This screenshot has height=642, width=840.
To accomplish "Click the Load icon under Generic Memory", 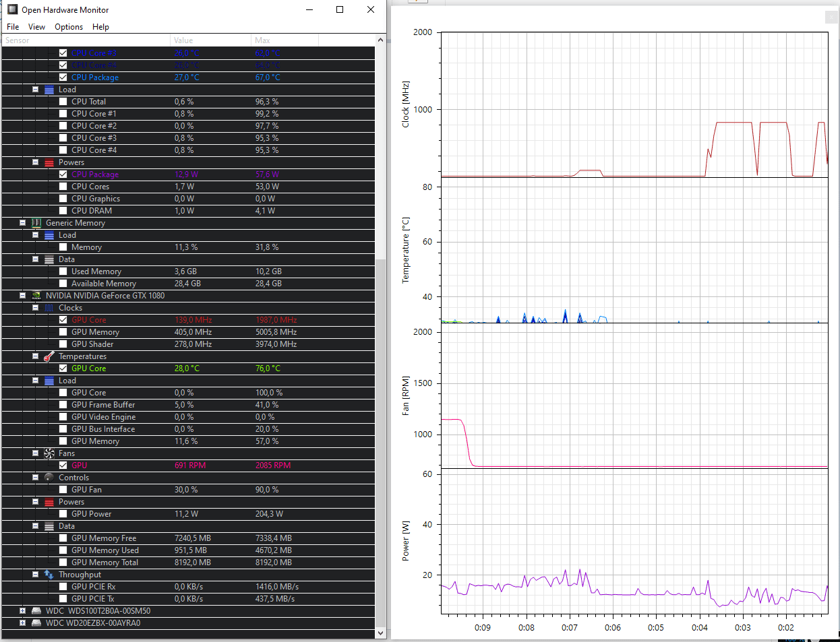I will [x=49, y=235].
